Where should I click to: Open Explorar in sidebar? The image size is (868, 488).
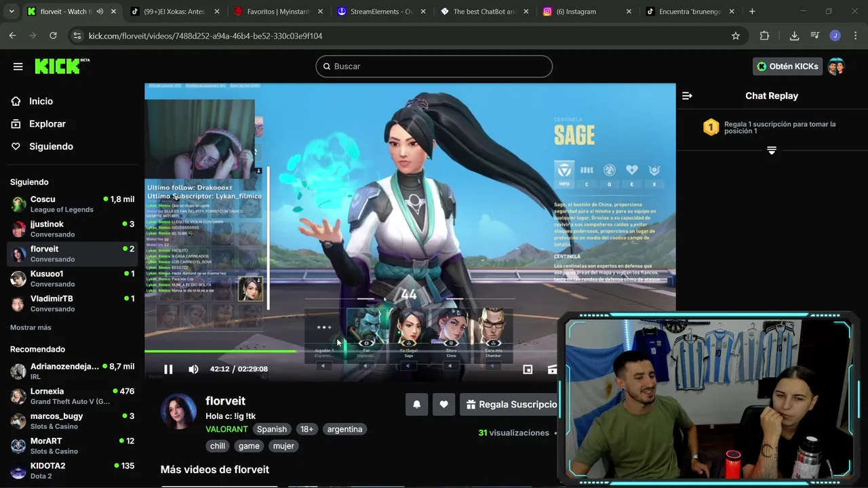pos(47,124)
